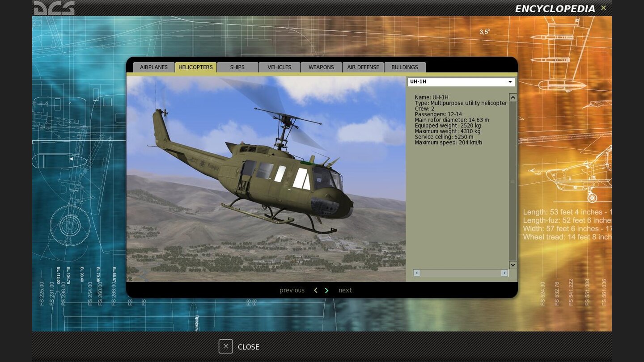Viewport: 644px width, 362px height.
Task: Click the horizontal scrollbar track in info panel
Action: click(x=461, y=273)
